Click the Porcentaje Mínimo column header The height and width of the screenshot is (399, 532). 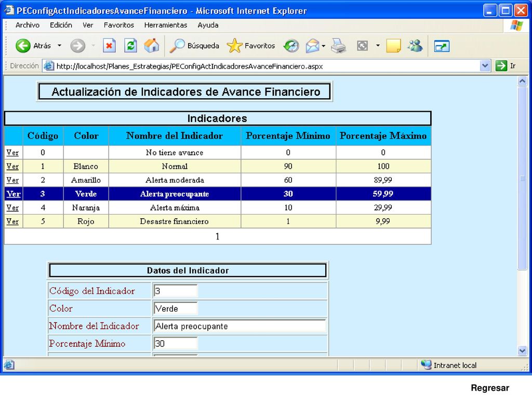coord(288,136)
